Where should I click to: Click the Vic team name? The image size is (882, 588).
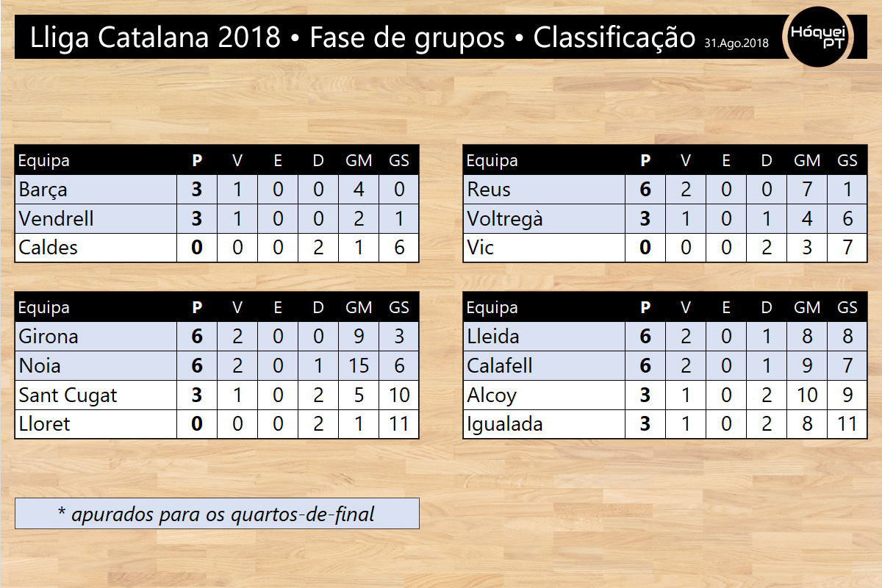pyautogui.click(x=481, y=248)
